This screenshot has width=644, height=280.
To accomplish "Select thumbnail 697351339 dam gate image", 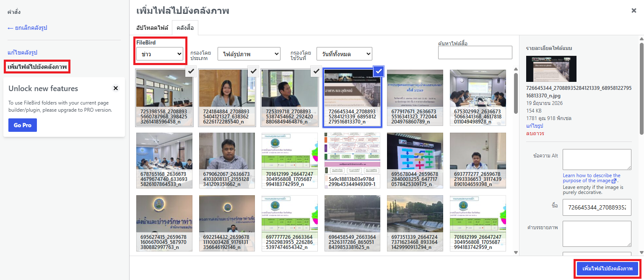I will click(415, 223).
